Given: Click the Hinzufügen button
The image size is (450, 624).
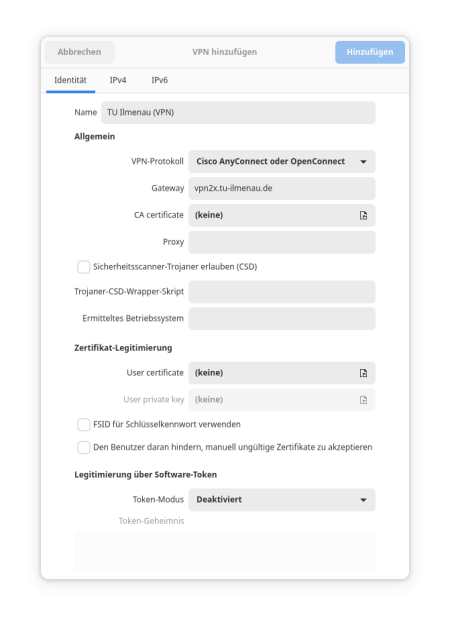Looking at the screenshot, I should (x=370, y=52).
